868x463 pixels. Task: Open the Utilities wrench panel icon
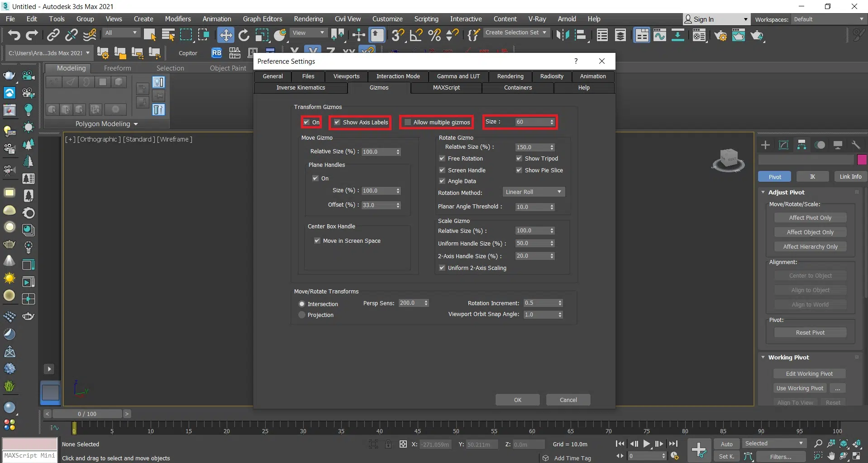click(855, 145)
